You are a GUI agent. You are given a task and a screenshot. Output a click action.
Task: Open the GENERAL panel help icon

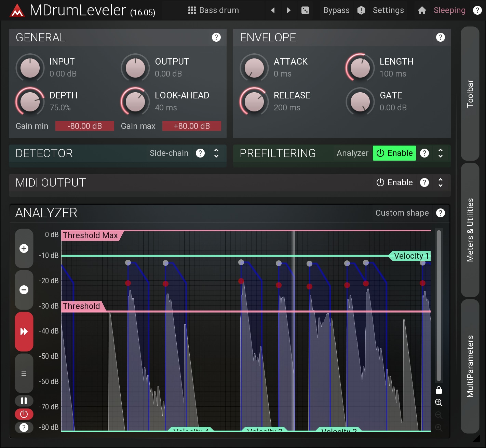click(x=216, y=37)
